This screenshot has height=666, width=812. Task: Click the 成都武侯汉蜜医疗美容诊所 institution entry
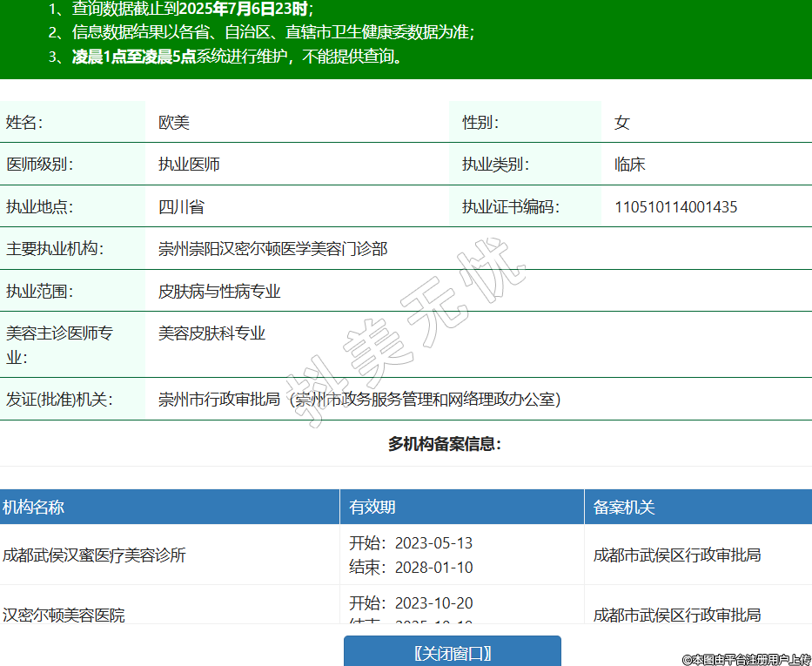[94, 555]
